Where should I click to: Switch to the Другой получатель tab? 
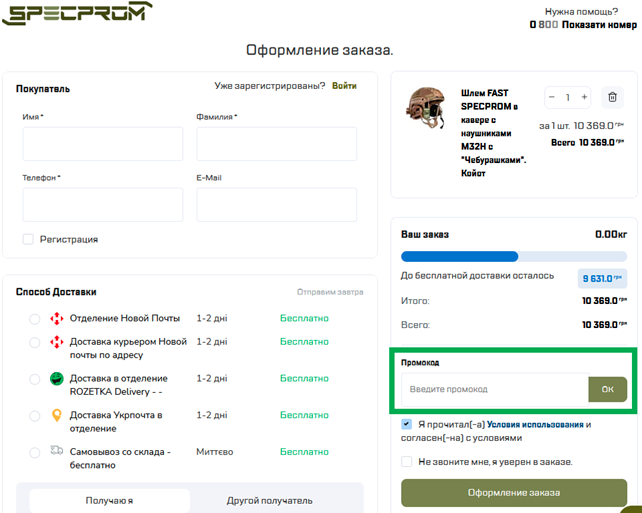269,500
